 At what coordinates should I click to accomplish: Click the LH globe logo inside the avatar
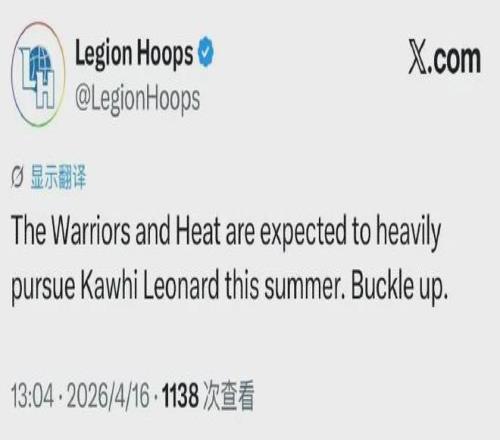(38, 76)
